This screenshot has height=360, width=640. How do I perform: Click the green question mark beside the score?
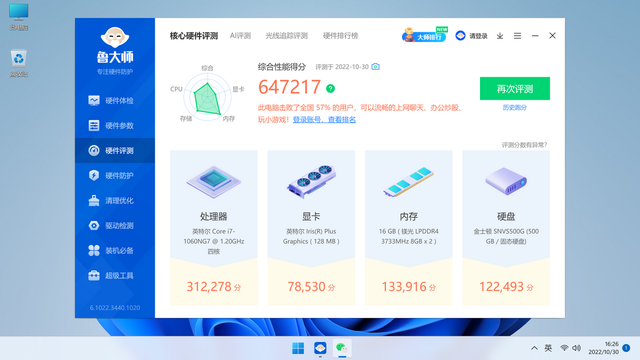coord(330,88)
